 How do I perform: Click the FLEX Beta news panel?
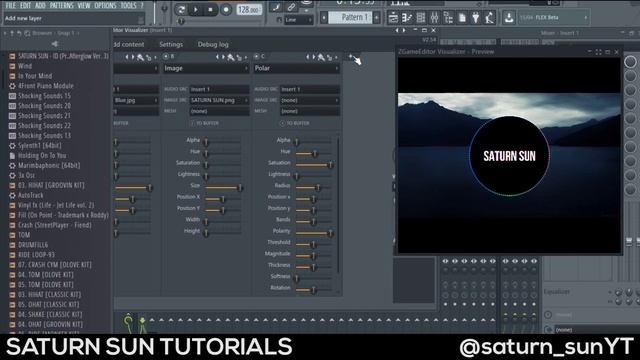(x=553, y=18)
